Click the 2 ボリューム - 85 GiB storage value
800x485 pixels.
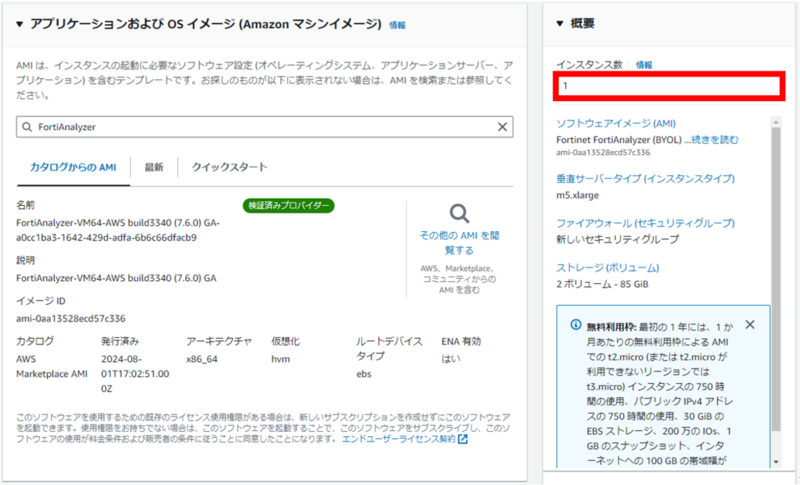(x=602, y=284)
